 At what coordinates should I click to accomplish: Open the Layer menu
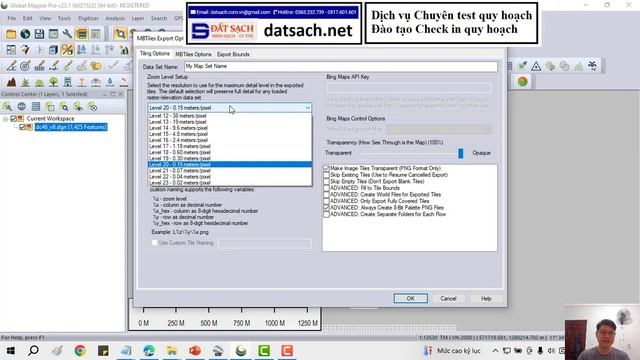coord(138,18)
